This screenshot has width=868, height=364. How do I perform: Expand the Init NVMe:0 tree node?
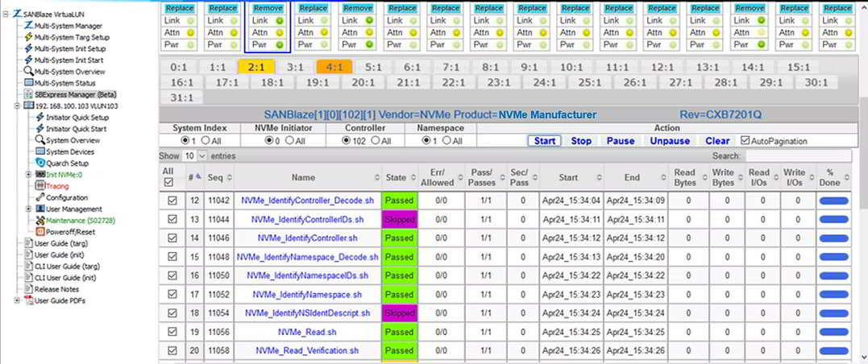click(x=29, y=175)
